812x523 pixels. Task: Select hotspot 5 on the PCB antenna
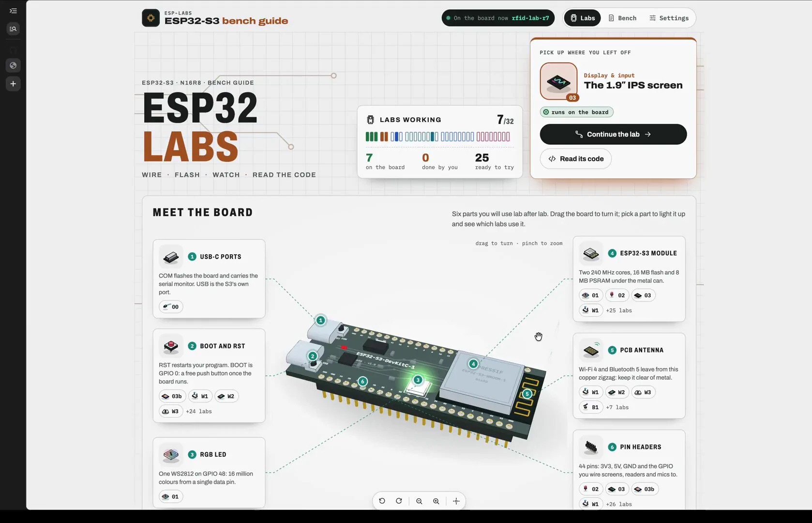pos(527,394)
